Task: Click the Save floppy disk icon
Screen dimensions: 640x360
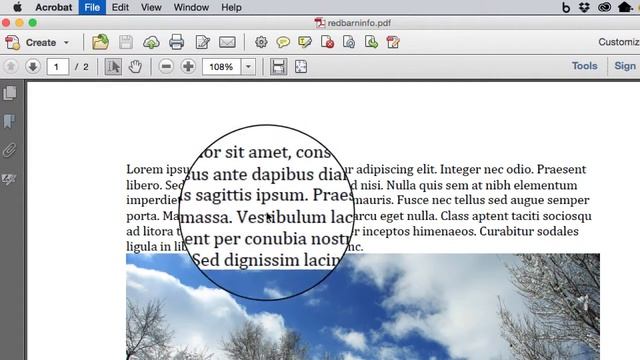Action: pyautogui.click(x=126, y=42)
